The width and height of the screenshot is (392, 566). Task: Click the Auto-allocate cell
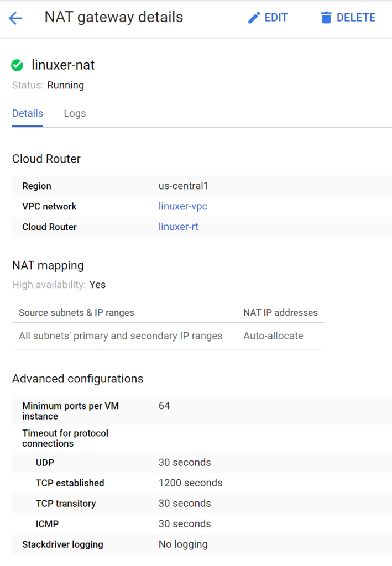click(x=273, y=336)
